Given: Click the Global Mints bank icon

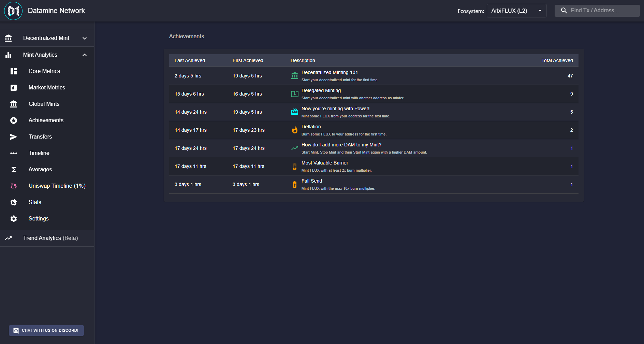Looking at the screenshot, I should point(14,104).
